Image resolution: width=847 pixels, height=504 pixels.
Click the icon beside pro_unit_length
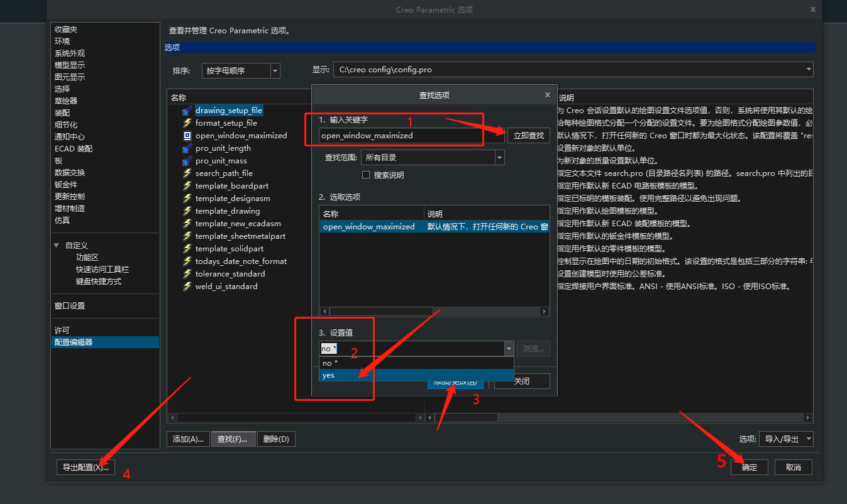(187, 148)
